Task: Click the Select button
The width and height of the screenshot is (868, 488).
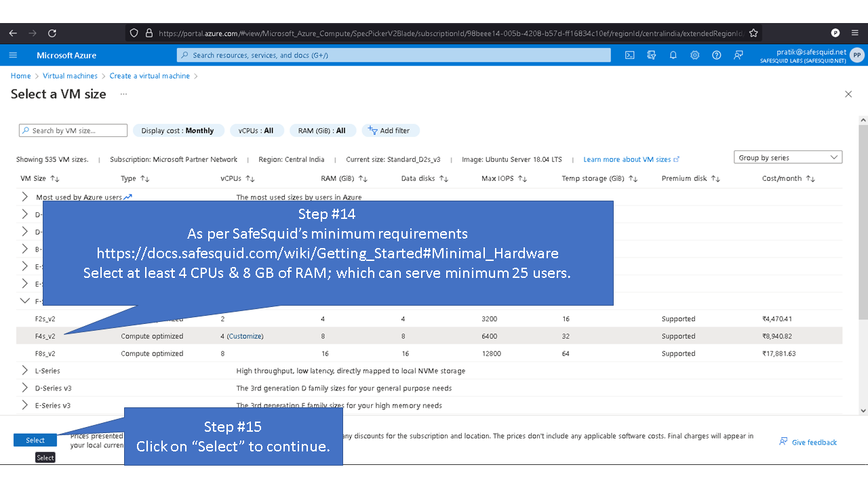Action: [35, 441]
